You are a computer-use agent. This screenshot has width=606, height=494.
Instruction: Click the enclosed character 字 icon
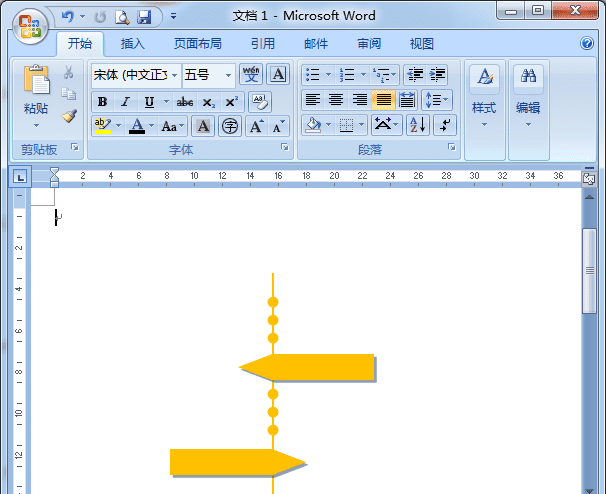pos(230,126)
